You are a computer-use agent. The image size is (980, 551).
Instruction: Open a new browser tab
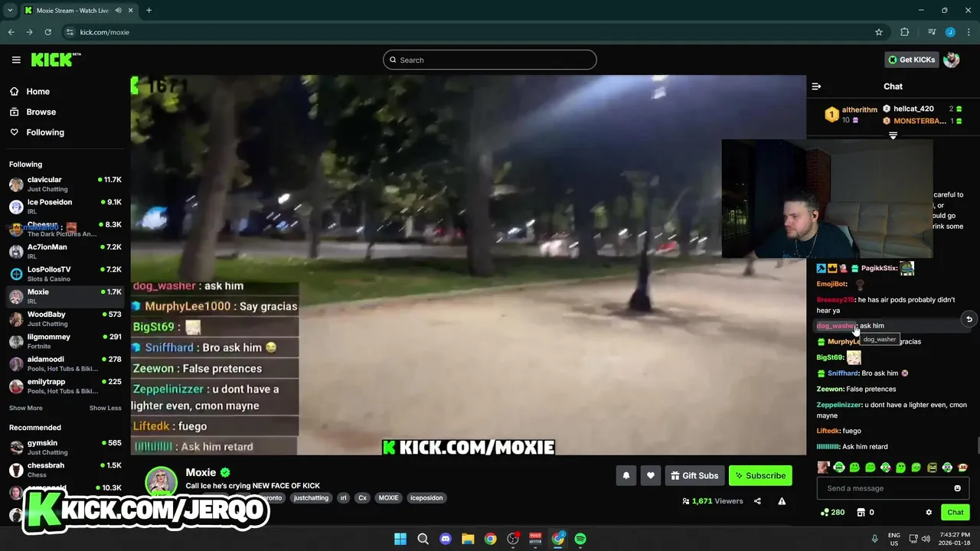[149, 10]
